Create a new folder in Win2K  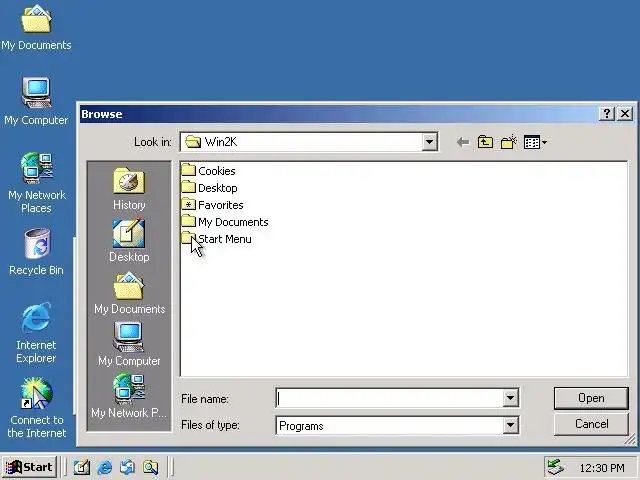pyautogui.click(x=509, y=142)
